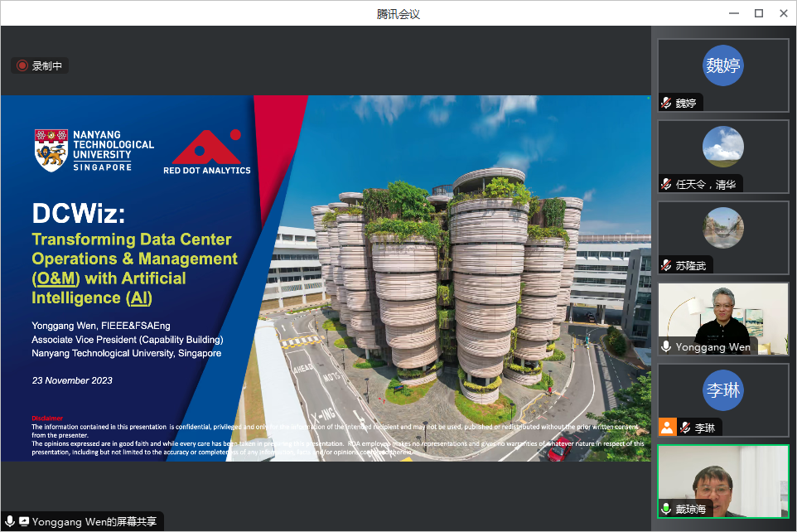Click the 腾讯会议 window title
The image size is (797, 532).
tap(398, 14)
